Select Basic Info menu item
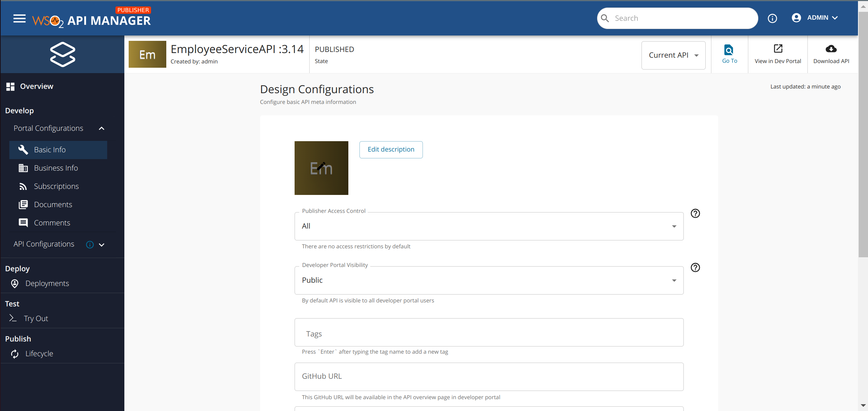Viewport: 868px width, 411px height. (58, 150)
